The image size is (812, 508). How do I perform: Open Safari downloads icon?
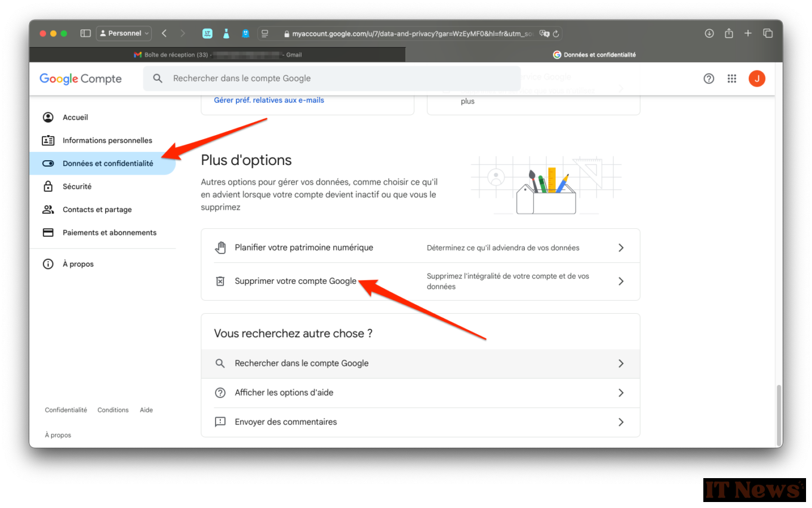(x=709, y=33)
